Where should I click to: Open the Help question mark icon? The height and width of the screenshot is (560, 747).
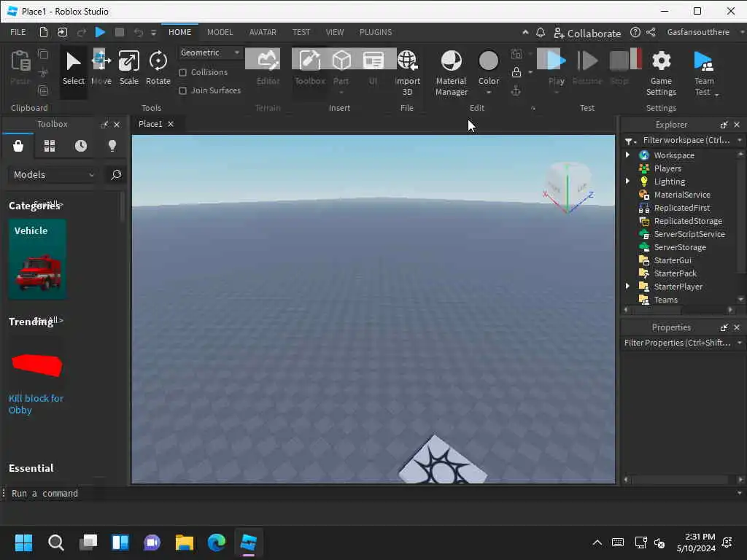[x=635, y=32]
